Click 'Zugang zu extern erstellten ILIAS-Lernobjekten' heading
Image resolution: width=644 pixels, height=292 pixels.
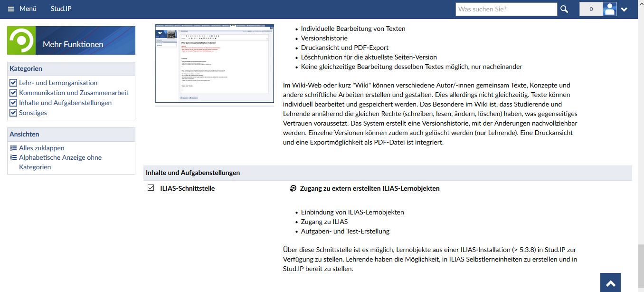tap(370, 188)
